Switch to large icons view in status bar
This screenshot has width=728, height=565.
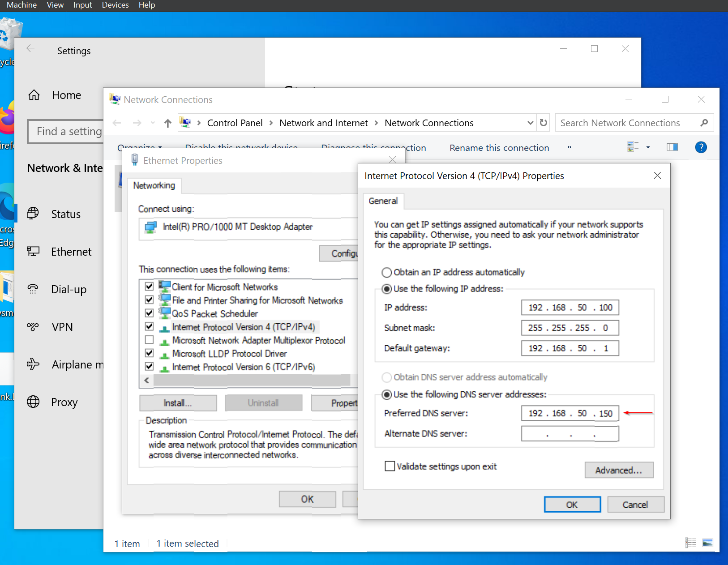[708, 543]
